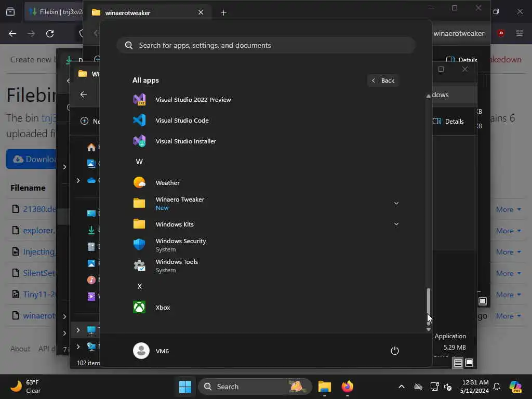Open Firefox tab overview icon

pyautogui.click(x=10, y=12)
